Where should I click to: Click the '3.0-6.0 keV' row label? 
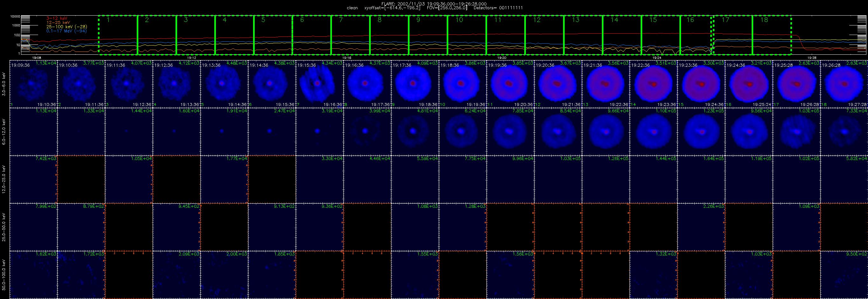pos(4,84)
